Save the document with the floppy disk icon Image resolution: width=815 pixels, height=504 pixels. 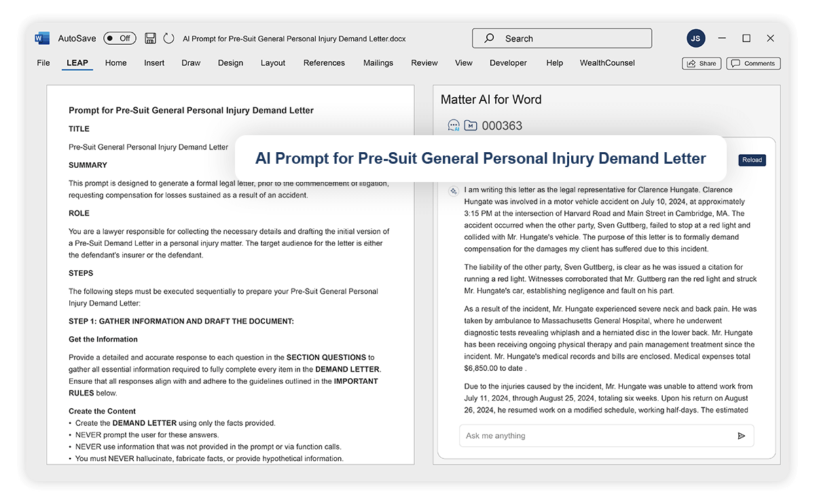click(x=151, y=39)
